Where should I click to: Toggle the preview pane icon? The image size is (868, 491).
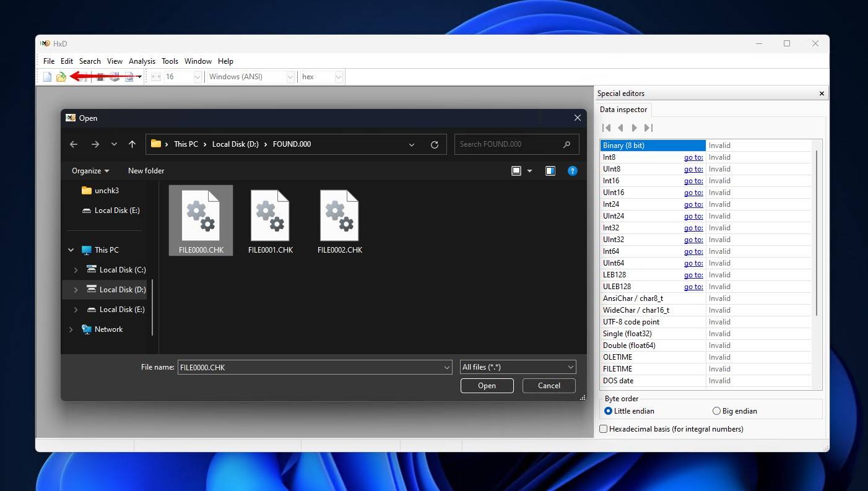tap(550, 171)
